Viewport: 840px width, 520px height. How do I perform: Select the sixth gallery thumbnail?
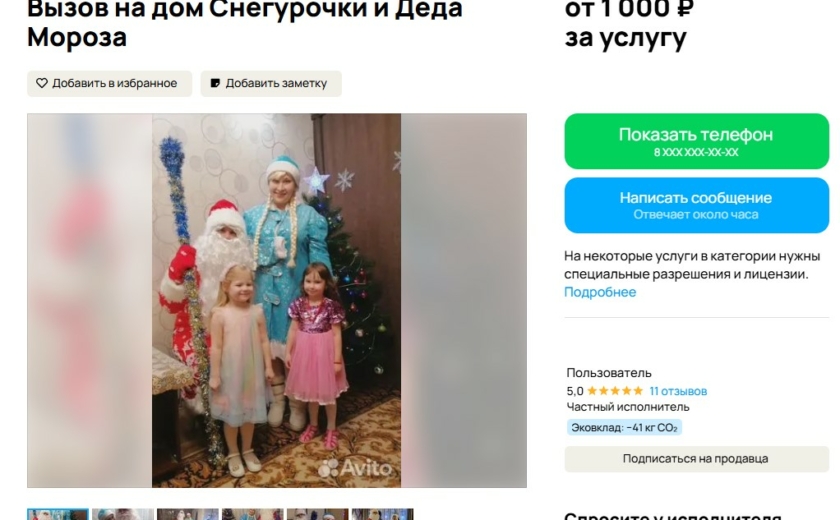[x=382, y=515]
